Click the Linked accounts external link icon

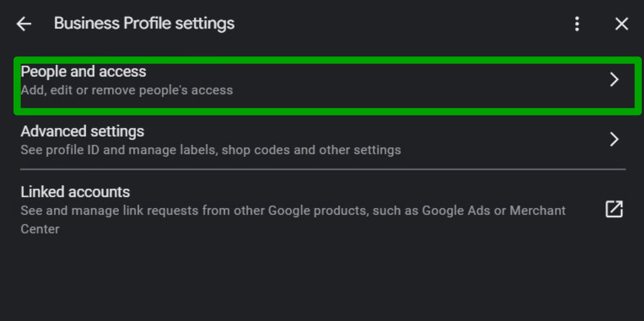pyautogui.click(x=614, y=209)
